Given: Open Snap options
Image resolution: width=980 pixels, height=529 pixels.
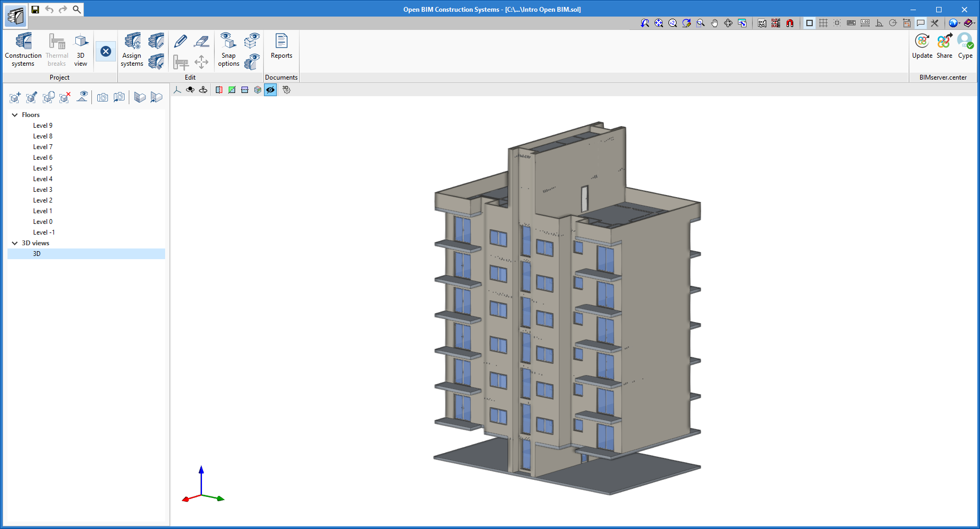Looking at the screenshot, I should tap(229, 50).
